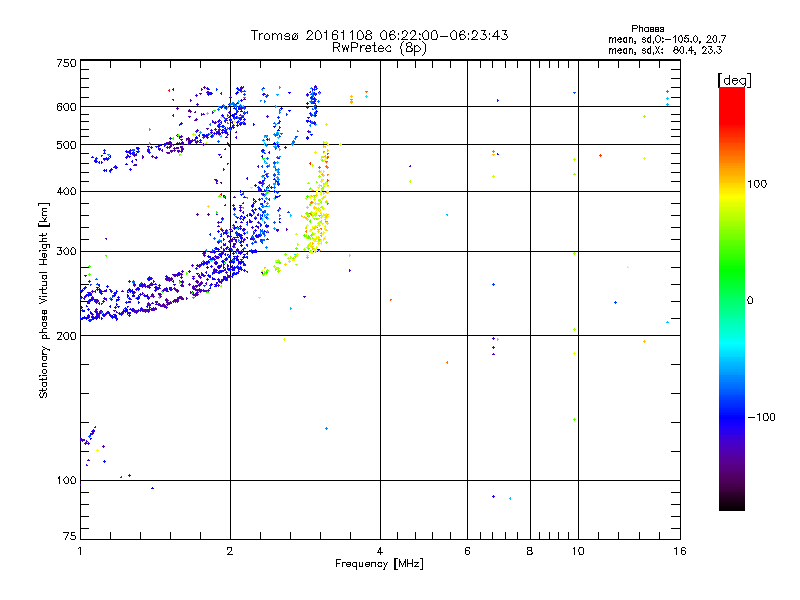800x600 pixels.
Task: Click the "Phases" heading above the stats
Action: coord(647,29)
